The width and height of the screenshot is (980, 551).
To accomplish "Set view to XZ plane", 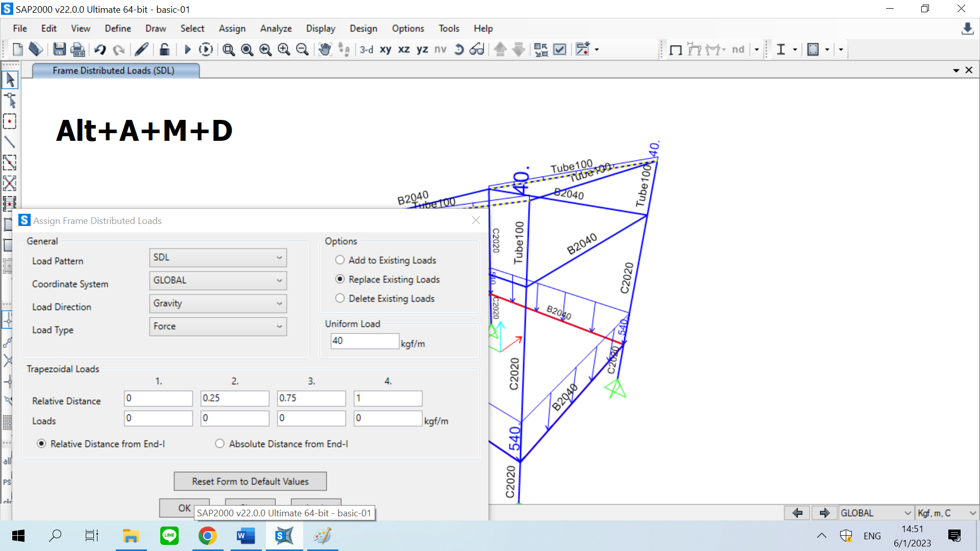I will [x=404, y=49].
